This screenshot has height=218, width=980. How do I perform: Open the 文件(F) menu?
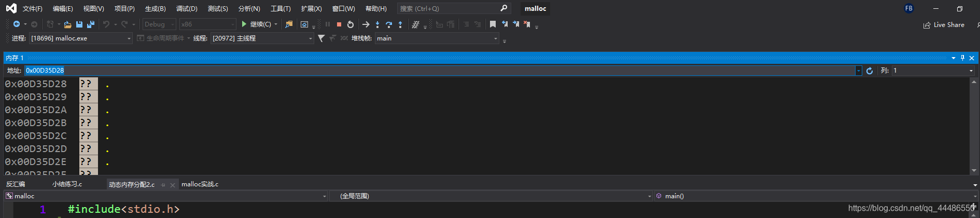pyautogui.click(x=32, y=9)
